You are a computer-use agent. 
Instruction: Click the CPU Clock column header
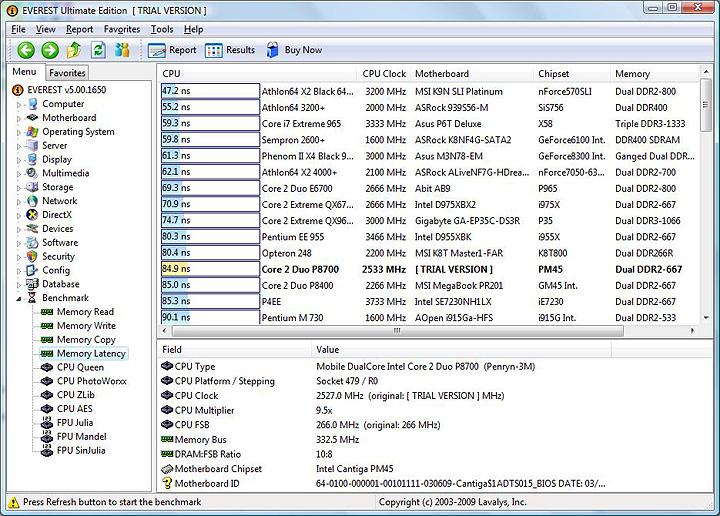[384, 73]
